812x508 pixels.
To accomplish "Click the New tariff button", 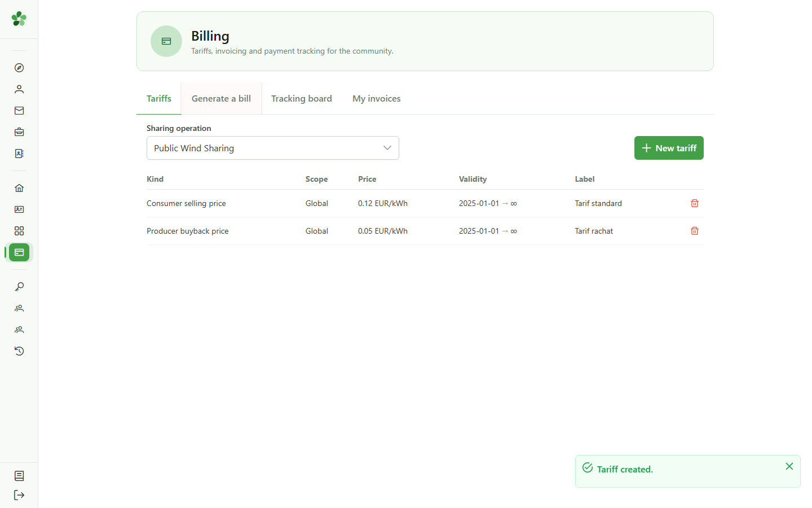I will click(669, 148).
